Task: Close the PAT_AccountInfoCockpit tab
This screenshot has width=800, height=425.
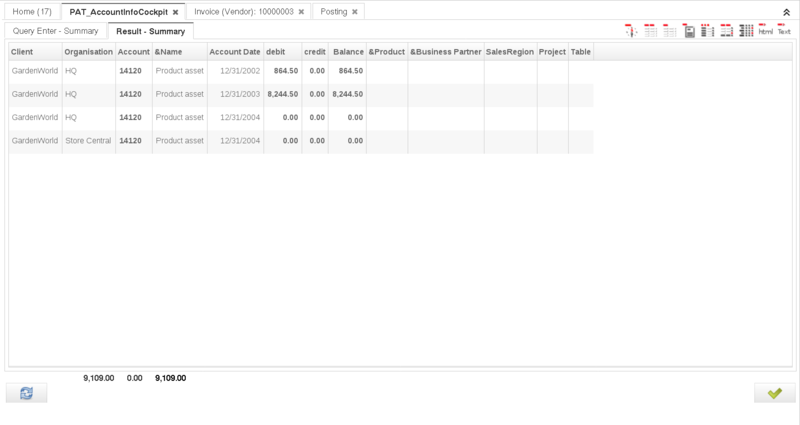Action: pos(176,12)
